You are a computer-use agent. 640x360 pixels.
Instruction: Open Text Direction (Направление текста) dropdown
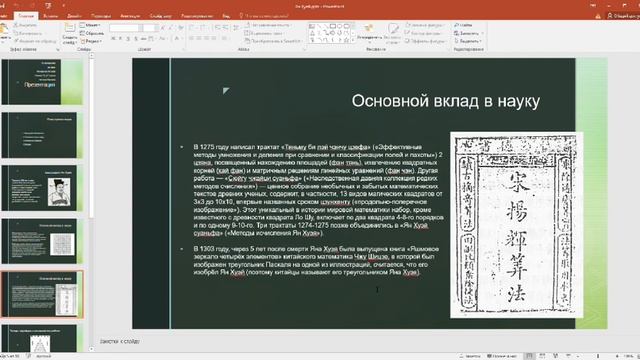click(269, 25)
